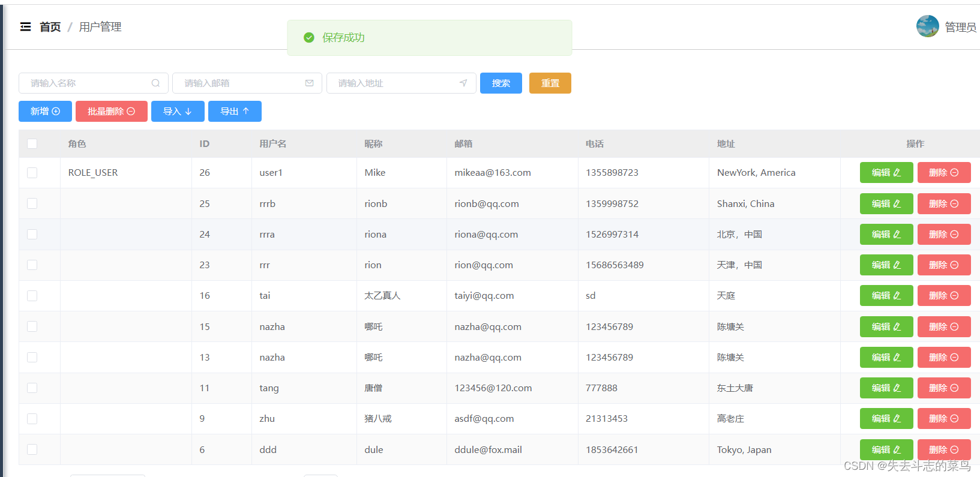Check the box for rrr row

[x=32, y=265]
